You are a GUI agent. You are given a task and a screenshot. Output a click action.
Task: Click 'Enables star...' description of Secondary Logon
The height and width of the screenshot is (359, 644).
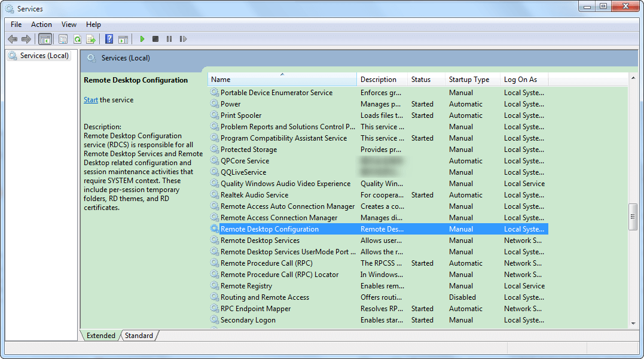pyautogui.click(x=381, y=320)
